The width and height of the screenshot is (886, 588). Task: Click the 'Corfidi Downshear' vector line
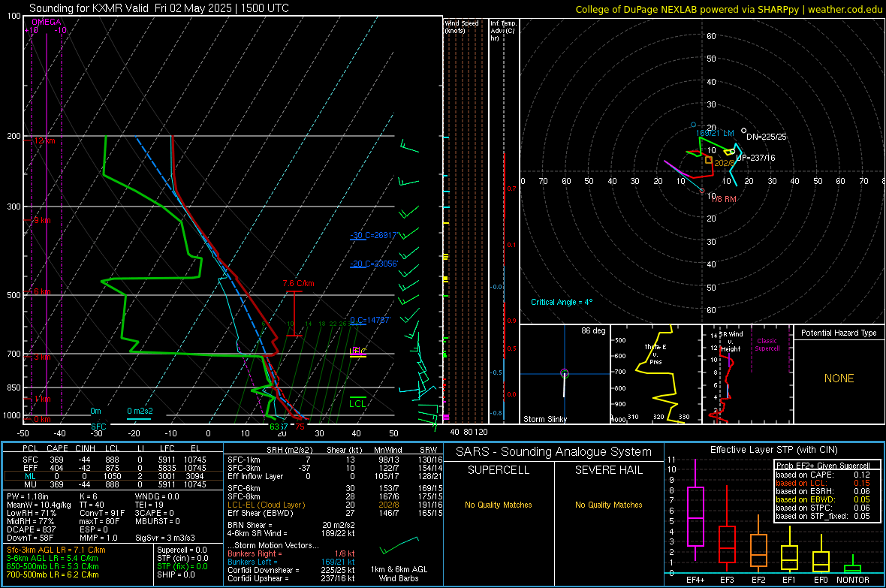291,570
